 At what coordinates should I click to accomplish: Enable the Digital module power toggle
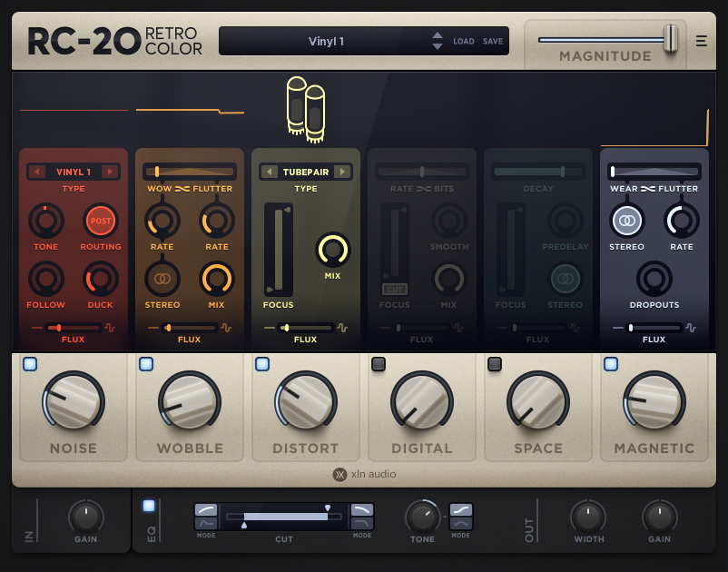pyautogui.click(x=379, y=364)
